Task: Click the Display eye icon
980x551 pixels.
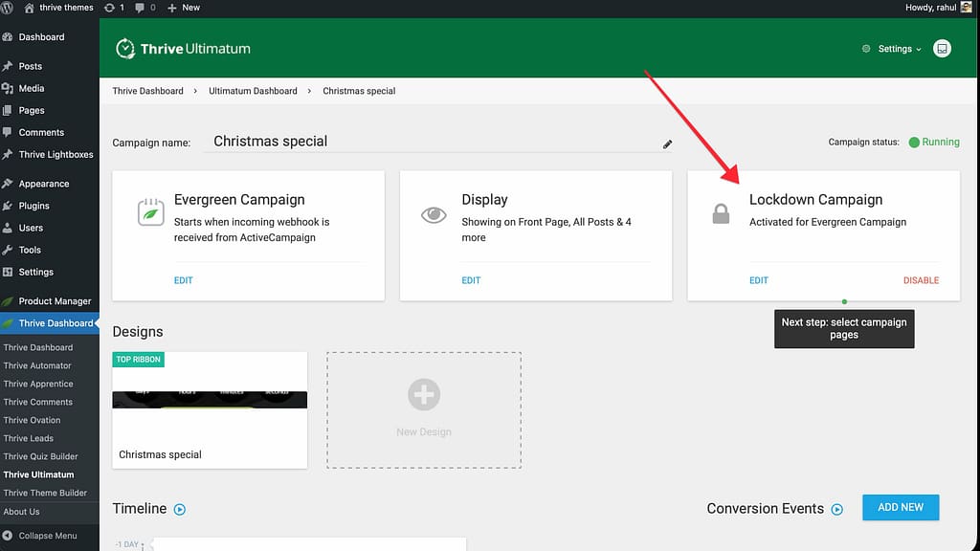Action: [x=434, y=214]
